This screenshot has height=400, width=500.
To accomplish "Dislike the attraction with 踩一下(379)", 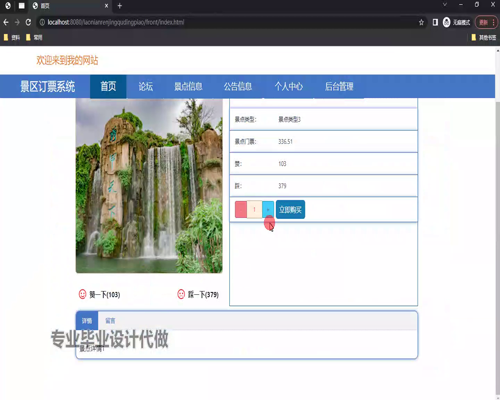I will tap(198, 294).
